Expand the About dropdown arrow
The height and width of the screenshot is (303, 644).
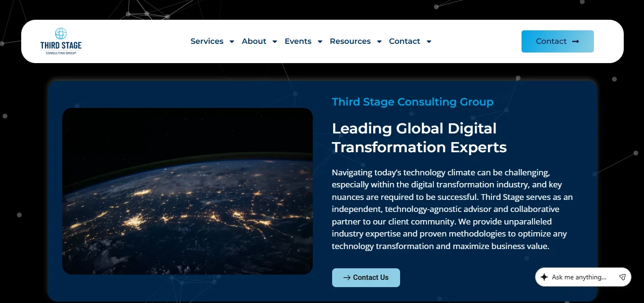coord(275,42)
